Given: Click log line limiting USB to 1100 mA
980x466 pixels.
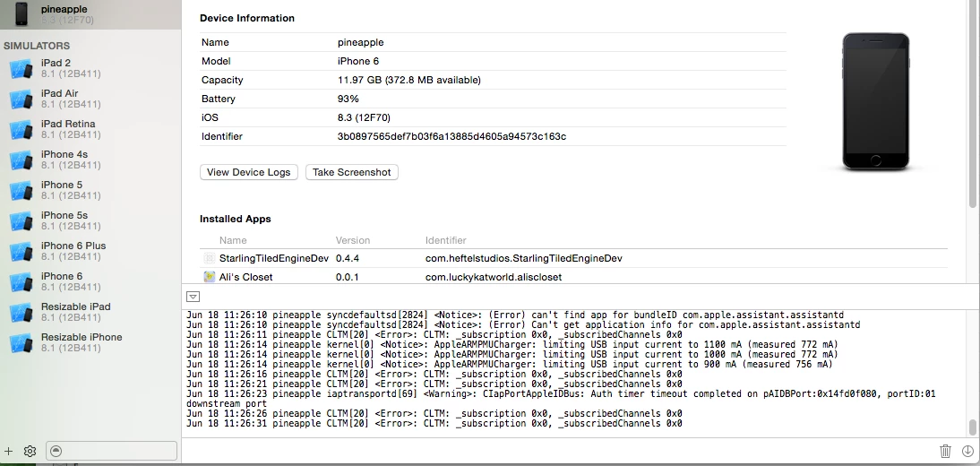Looking at the screenshot, I should (x=511, y=345).
